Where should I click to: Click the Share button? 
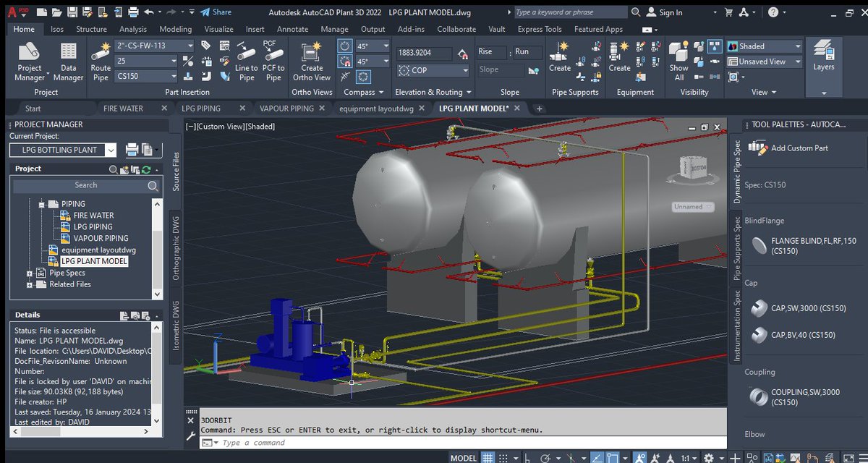216,12
